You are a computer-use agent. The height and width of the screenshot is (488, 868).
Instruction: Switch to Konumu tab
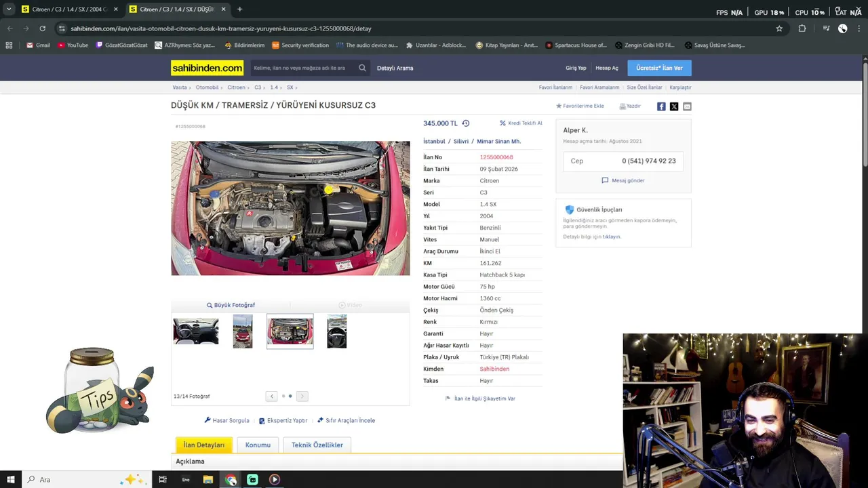(258, 445)
